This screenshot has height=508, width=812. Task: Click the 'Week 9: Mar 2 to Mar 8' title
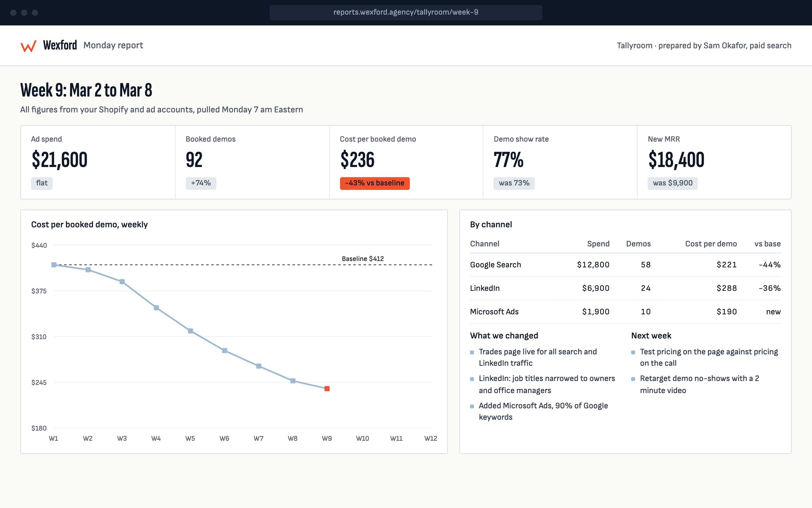click(86, 90)
